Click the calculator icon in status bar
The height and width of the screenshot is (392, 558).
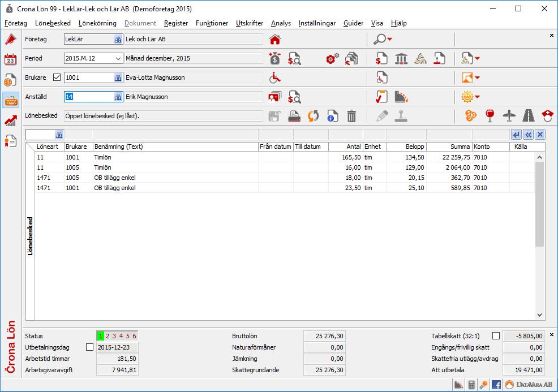[x=471, y=385]
